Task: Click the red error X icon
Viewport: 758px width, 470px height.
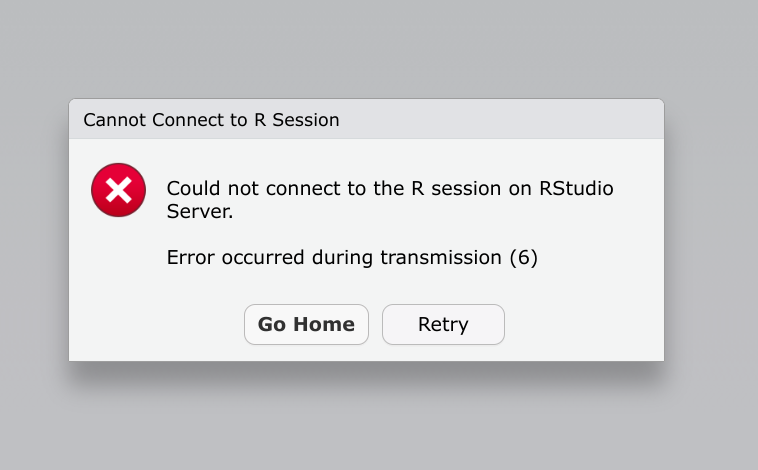Action: [118, 190]
